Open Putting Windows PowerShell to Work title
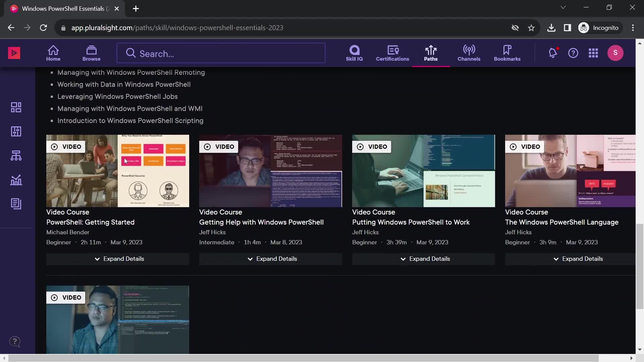644x362 pixels. (x=411, y=222)
